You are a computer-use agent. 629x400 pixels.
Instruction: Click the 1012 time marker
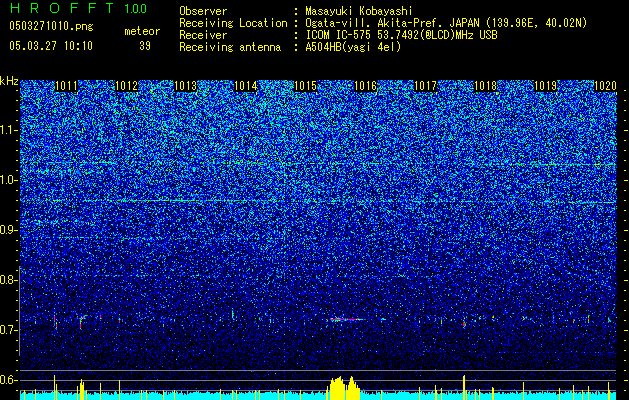click(x=126, y=86)
